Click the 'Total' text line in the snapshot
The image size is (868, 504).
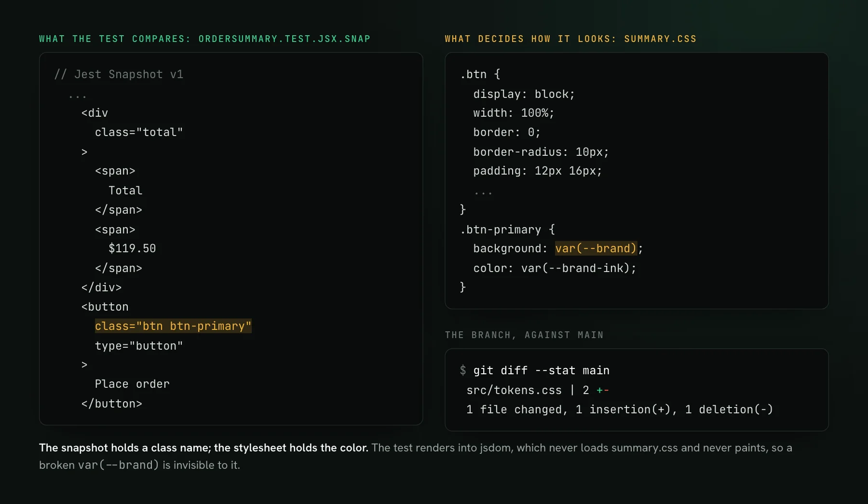click(125, 191)
